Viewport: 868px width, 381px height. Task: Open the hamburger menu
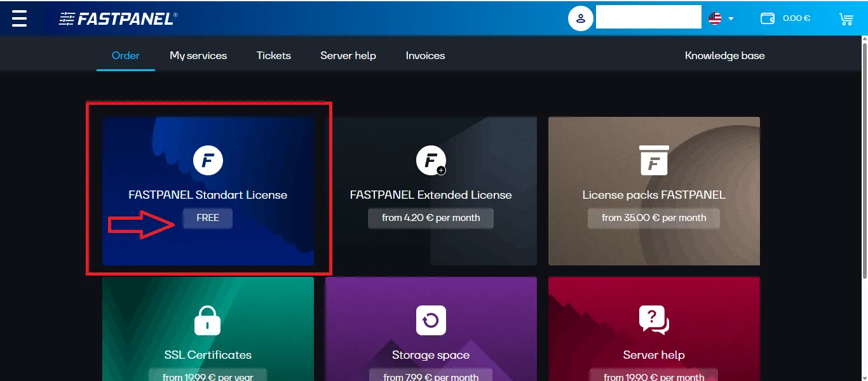pyautogui.click(x=18, y=18)
